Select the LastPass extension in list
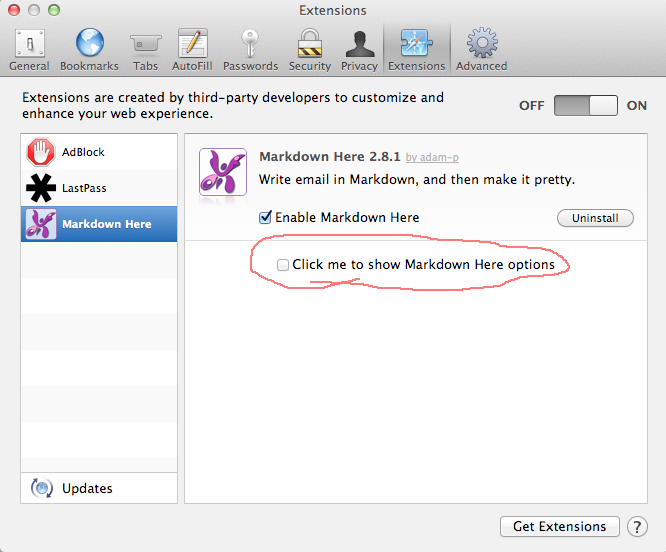666x552 pixels. coord(99,188)
